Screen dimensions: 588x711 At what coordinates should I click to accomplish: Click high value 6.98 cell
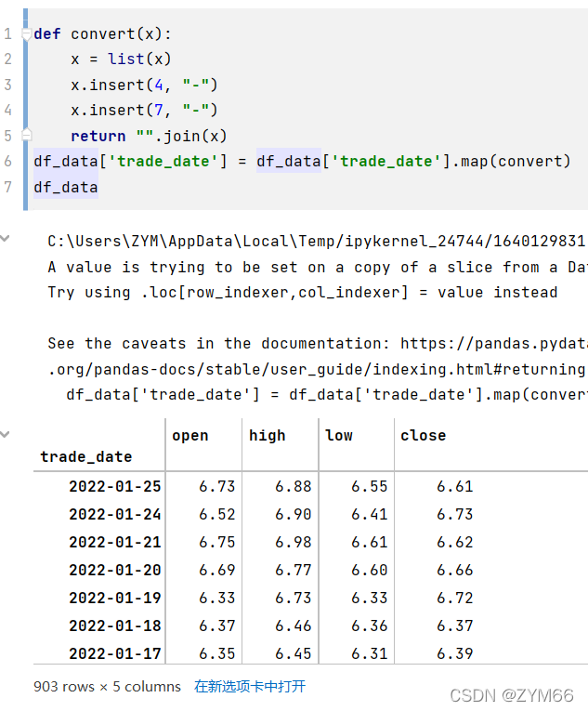point(293,543)
